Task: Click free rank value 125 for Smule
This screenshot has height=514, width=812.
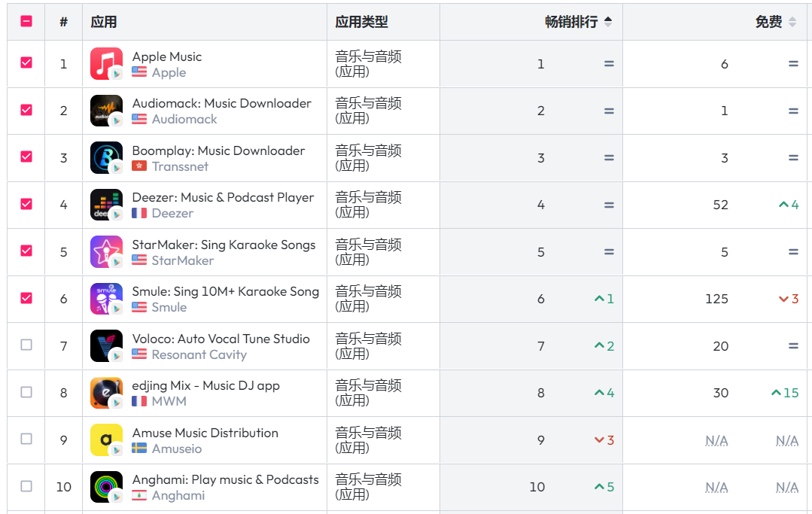Action: tap(716, 299)
